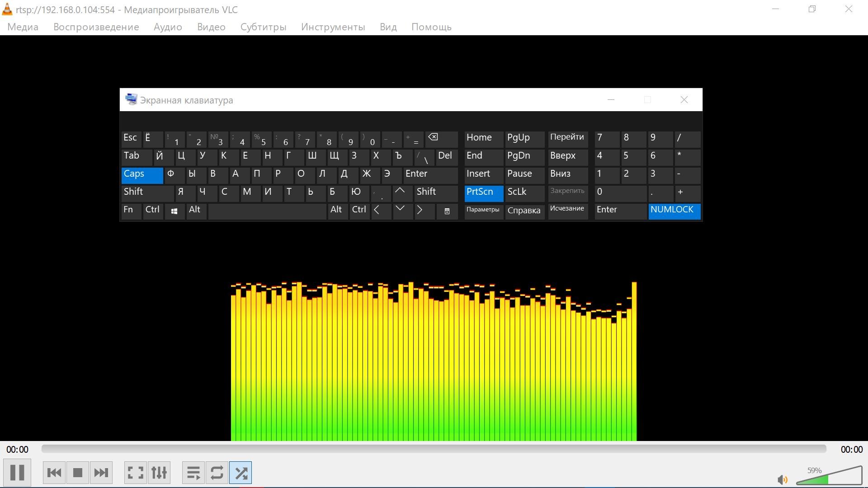This screenshot has height=488, width=868.
Task: Click Параметры button on keyboard
Action: [483, 211]
